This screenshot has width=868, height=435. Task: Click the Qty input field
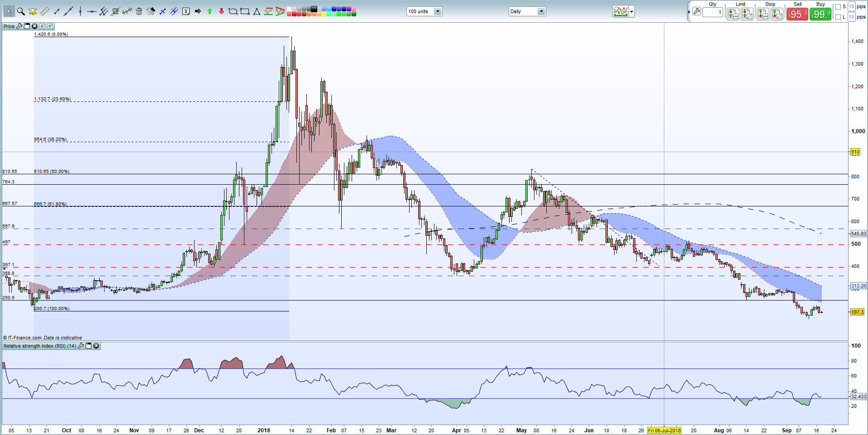(x=713, y=12)
